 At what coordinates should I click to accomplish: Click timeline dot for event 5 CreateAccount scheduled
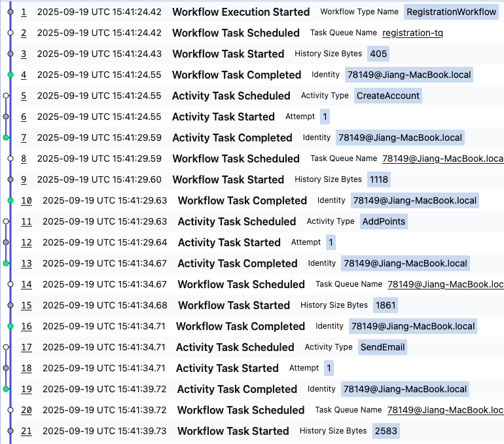(x=6, y=96)
